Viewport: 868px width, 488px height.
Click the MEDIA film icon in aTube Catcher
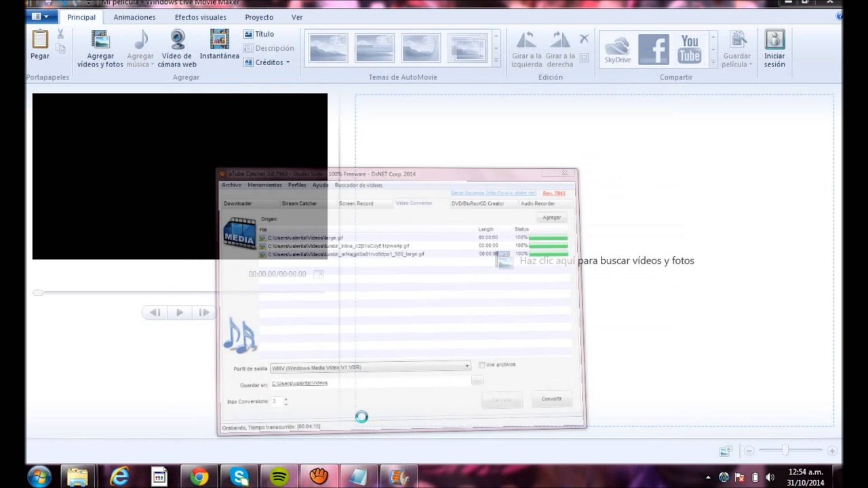(x=239, y=233)
